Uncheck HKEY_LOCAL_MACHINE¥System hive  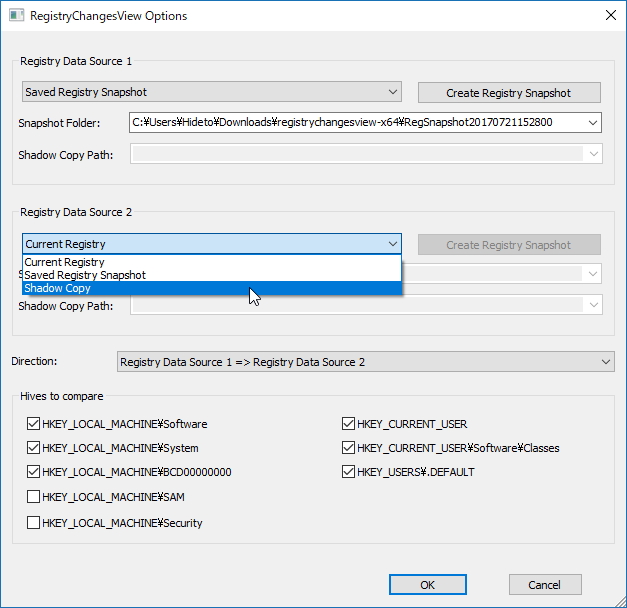[x=34, y=448]
